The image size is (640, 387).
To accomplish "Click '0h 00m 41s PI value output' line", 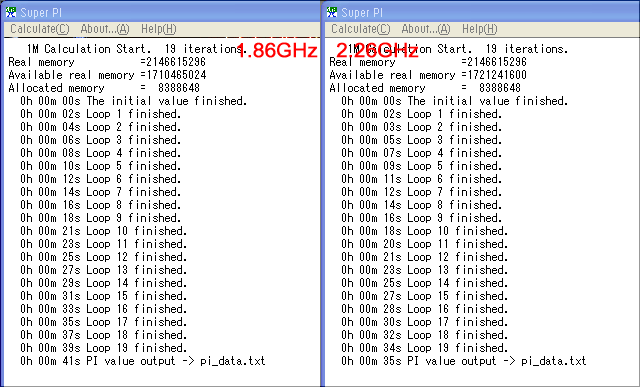I will click(143, 361).
